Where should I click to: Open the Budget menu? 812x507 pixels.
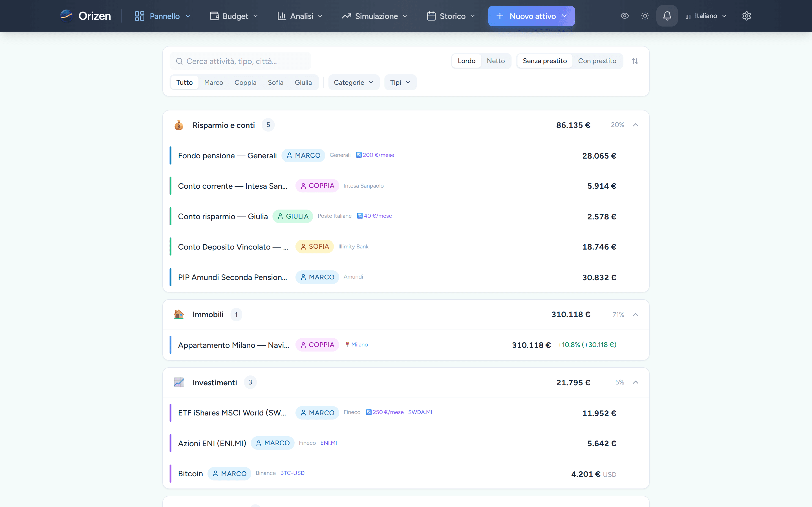tap(234, 16)
